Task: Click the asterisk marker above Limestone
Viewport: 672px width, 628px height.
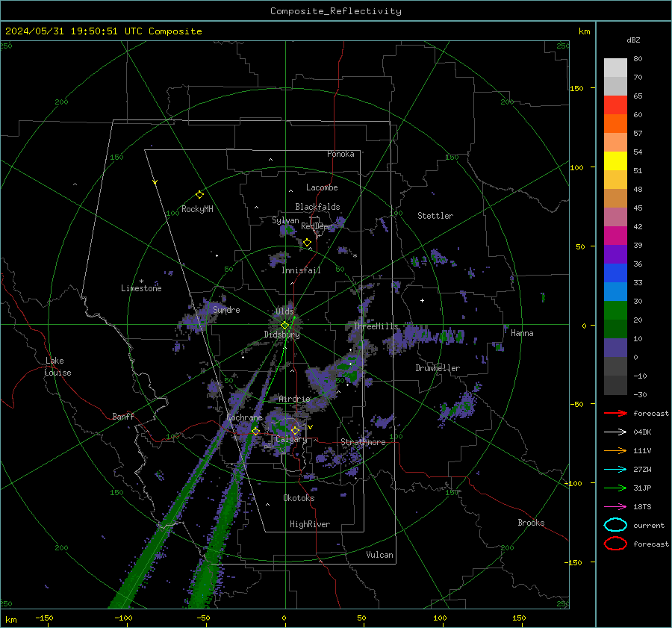Action: [x=141, y=282]
